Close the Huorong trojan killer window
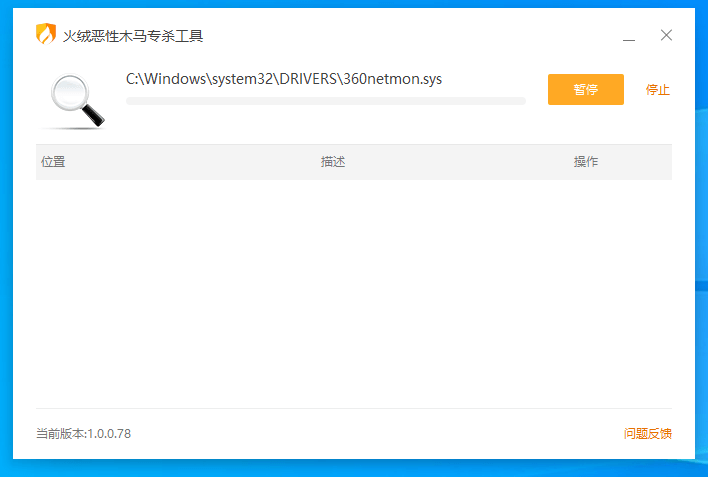This screenshot has height=477, width=708. pyautogui.click(x=666, y=35)
